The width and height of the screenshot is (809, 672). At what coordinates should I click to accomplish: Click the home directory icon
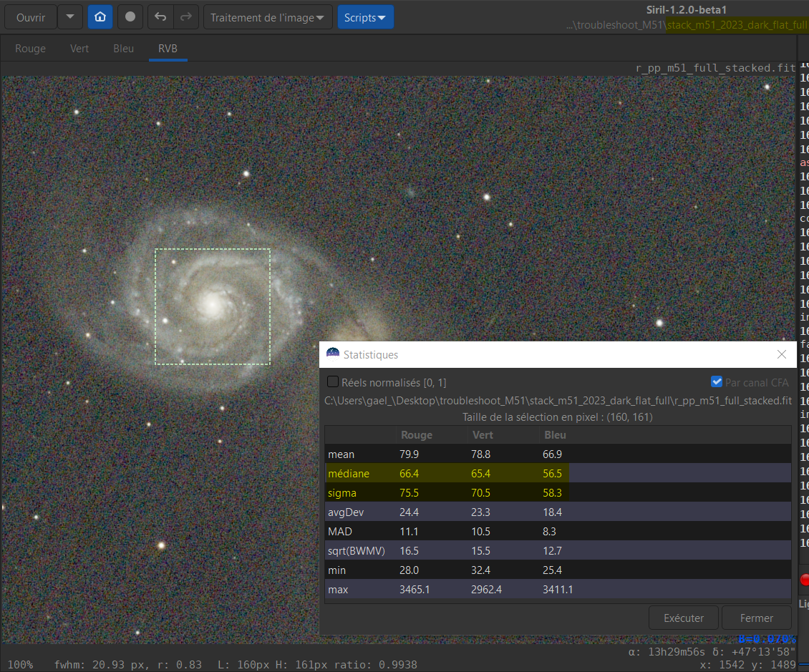click(x=100, y=17)
